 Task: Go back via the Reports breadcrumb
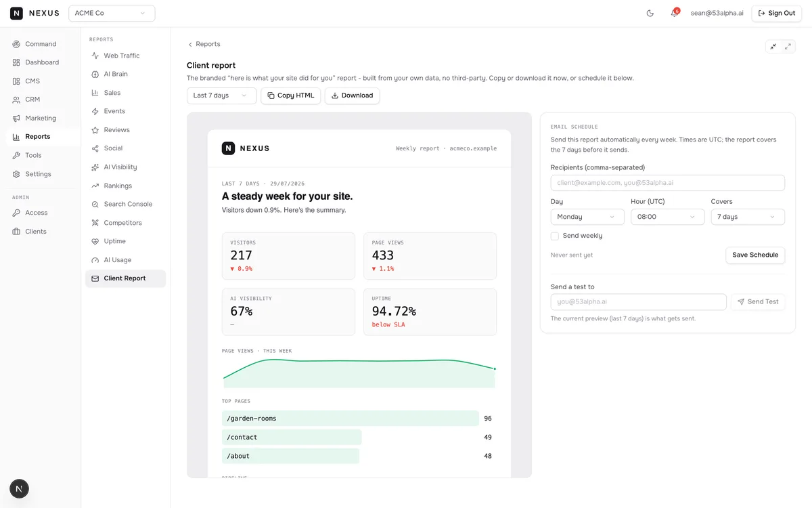(x=204, y=44)
